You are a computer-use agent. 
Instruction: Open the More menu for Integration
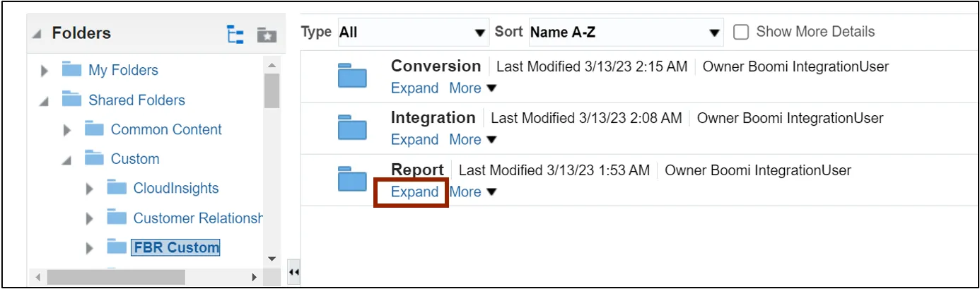pyautogui.click(x=472, y=140)
